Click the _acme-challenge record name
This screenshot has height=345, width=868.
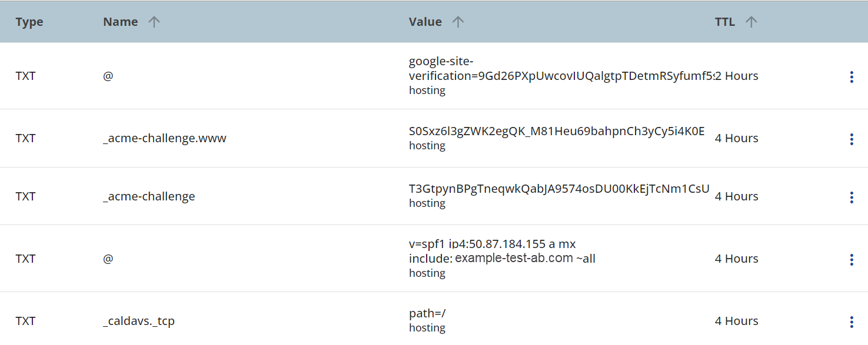149,197
